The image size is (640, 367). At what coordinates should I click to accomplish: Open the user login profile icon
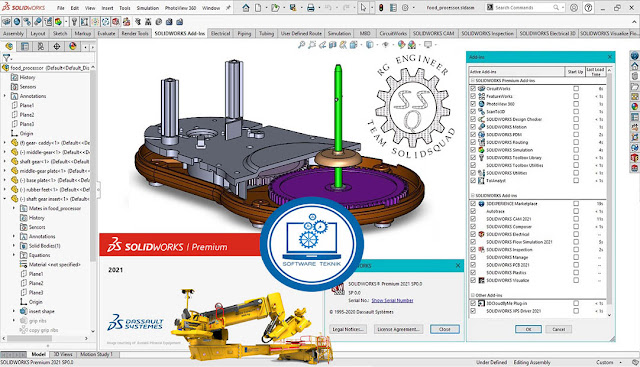(574, 8)
